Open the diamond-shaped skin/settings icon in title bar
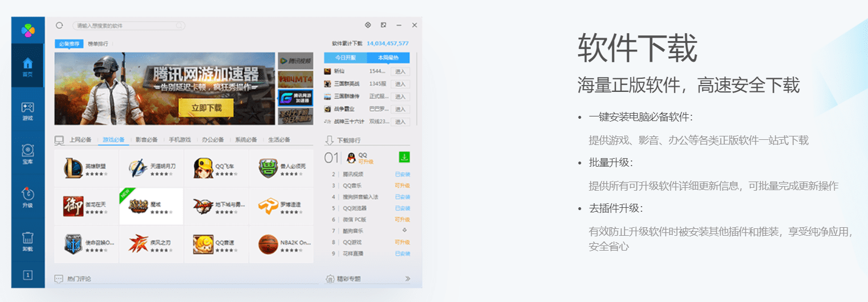 click(x=368, y=25)
